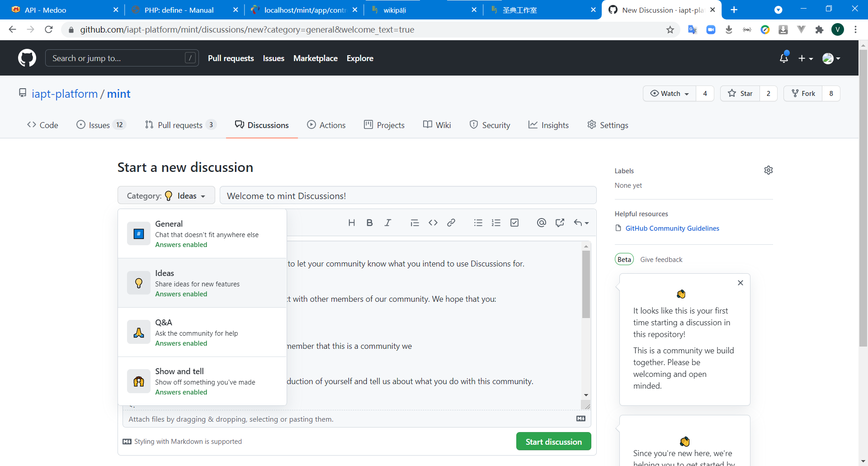This screenshot has width=868, height=466.
Task: Go back in the browser
Action: pyautogui.click(x=12, y=30)
